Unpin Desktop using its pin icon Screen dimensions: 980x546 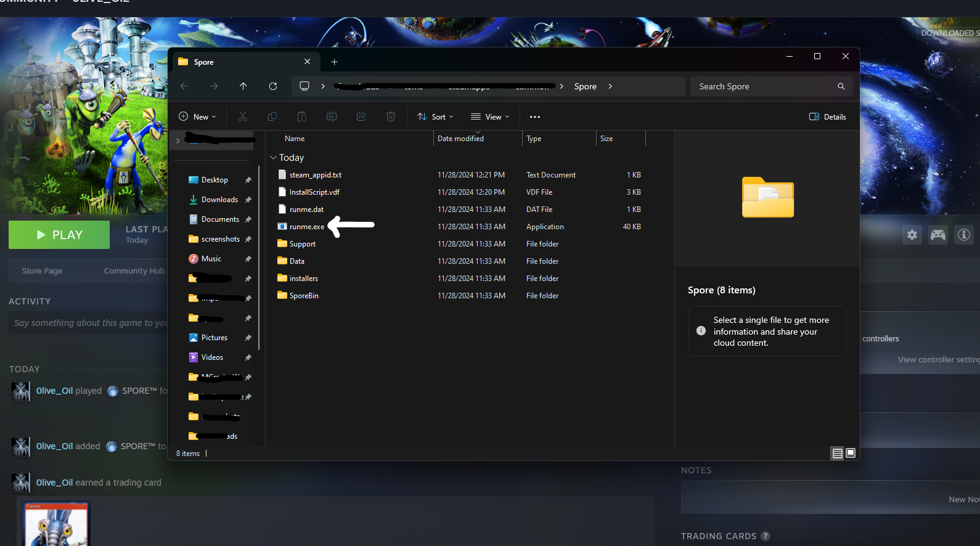(x=248, y=180)
